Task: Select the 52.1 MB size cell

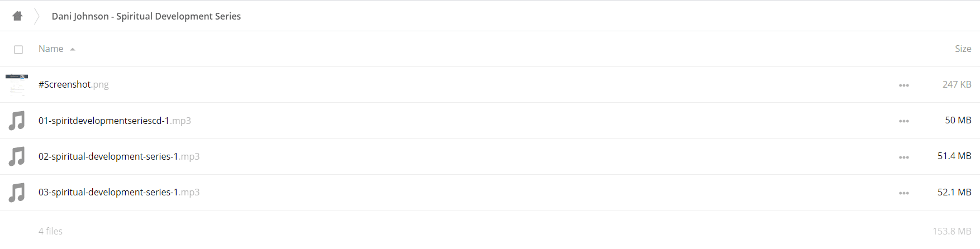Action: click(954, 192)
